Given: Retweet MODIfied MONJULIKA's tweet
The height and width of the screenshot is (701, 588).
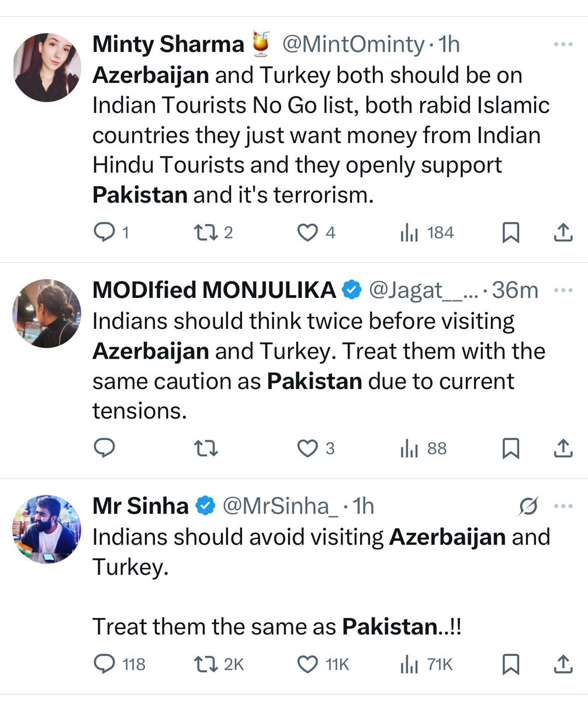Looking at the screenshot, I should point(205,448).
